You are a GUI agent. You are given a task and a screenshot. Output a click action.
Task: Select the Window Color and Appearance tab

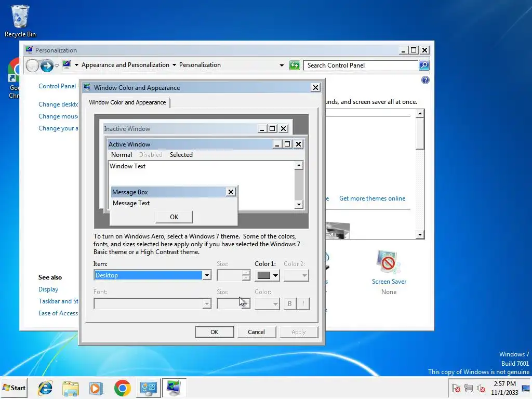[128, 102]
